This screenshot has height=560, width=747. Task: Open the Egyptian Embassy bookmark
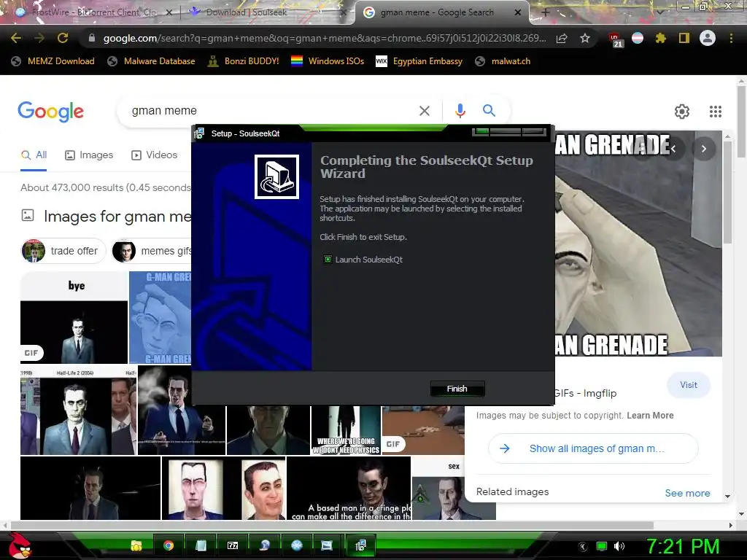click(419, 61)
